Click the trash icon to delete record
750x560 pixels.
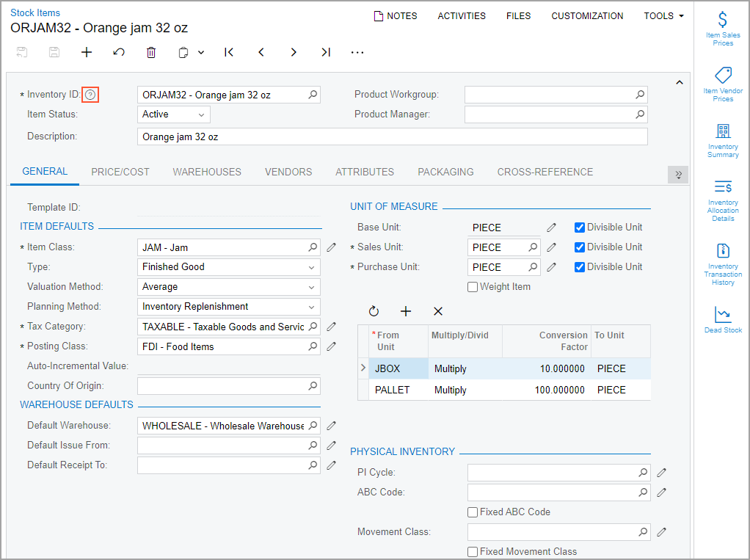151,52
